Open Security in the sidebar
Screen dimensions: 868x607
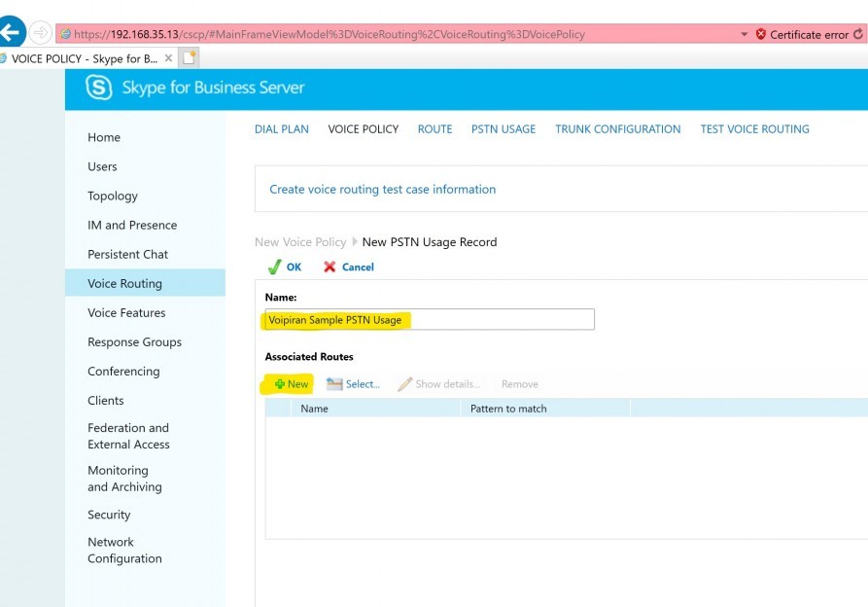coord(109,515)
